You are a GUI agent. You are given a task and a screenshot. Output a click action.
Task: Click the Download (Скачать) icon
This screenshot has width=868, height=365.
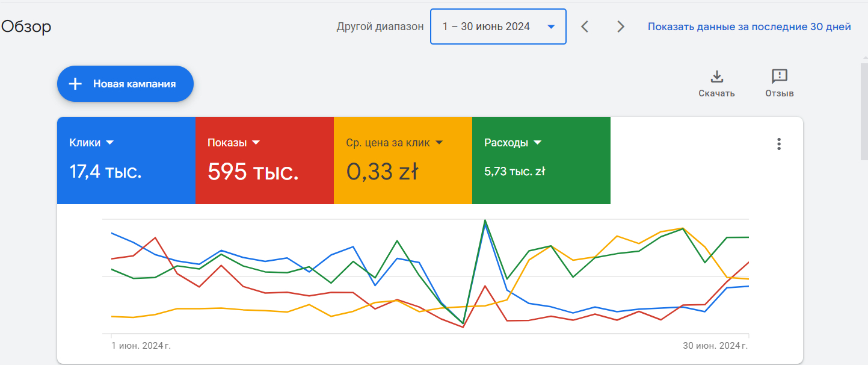pos(716,76)
